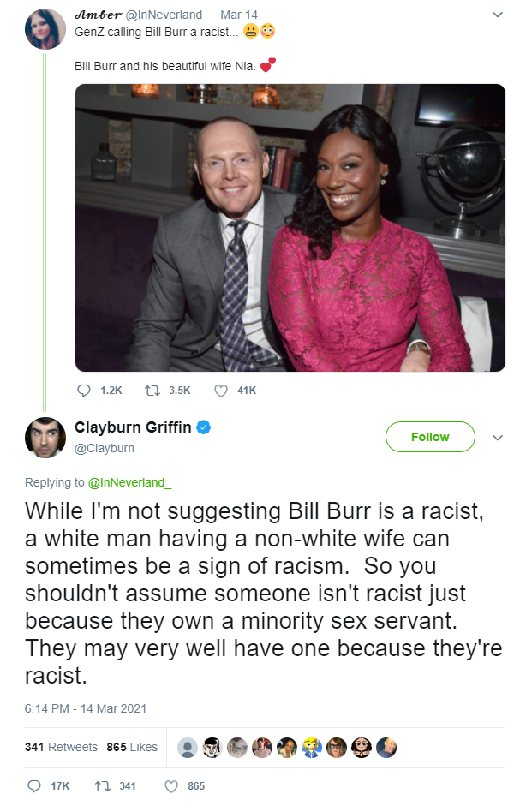Follow Clayburn Griffin

pos(430,437)
